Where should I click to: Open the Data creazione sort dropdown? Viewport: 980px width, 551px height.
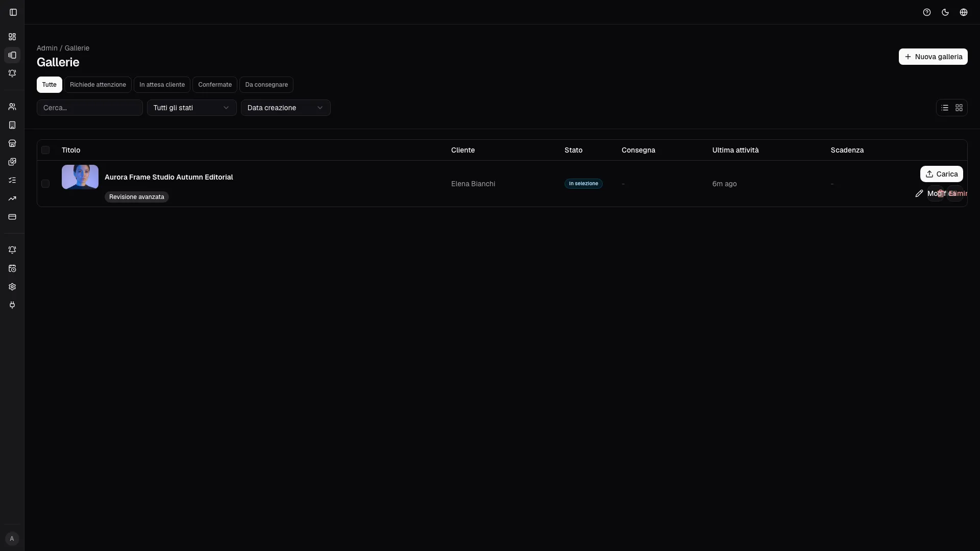click(x=286, y=108)
